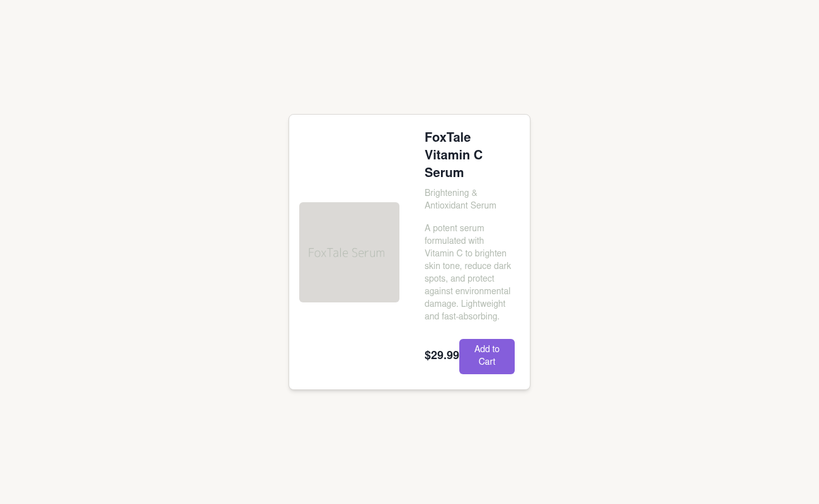Click the description line 'damage. Lightweight'

pyautogui.click(x=465, y=304)
